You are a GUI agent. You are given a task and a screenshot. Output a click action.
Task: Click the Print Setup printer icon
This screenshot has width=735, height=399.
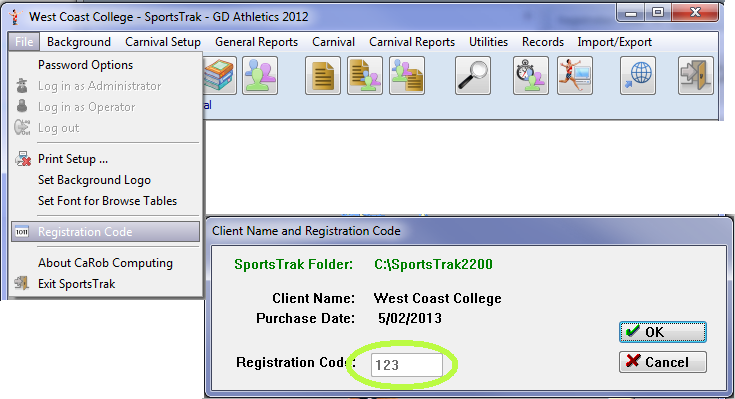[22, 159]
